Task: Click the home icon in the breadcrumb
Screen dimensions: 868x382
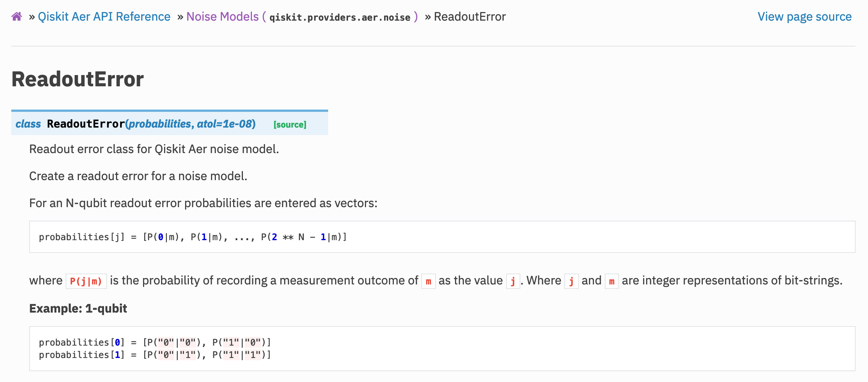Action: tap(17, 16)
